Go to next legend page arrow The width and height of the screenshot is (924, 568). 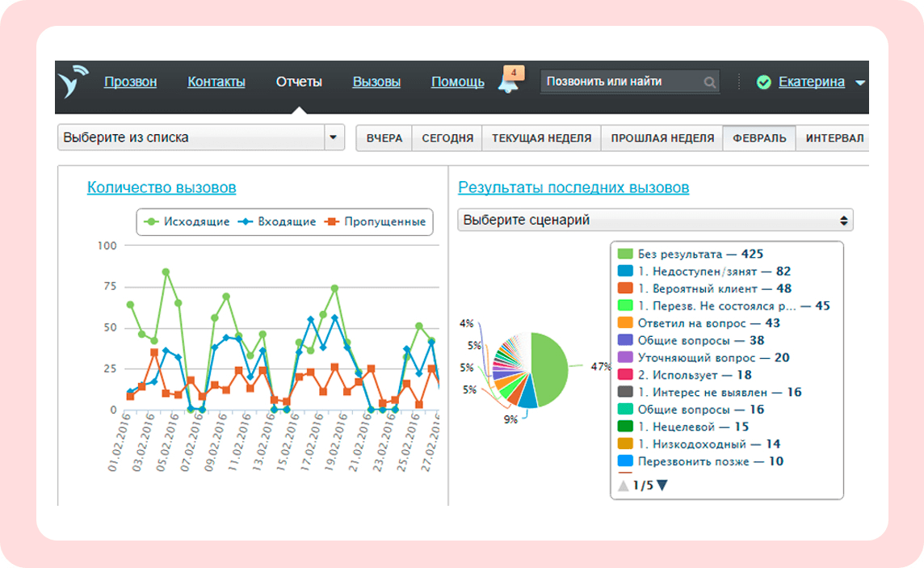tap(662, 485)
